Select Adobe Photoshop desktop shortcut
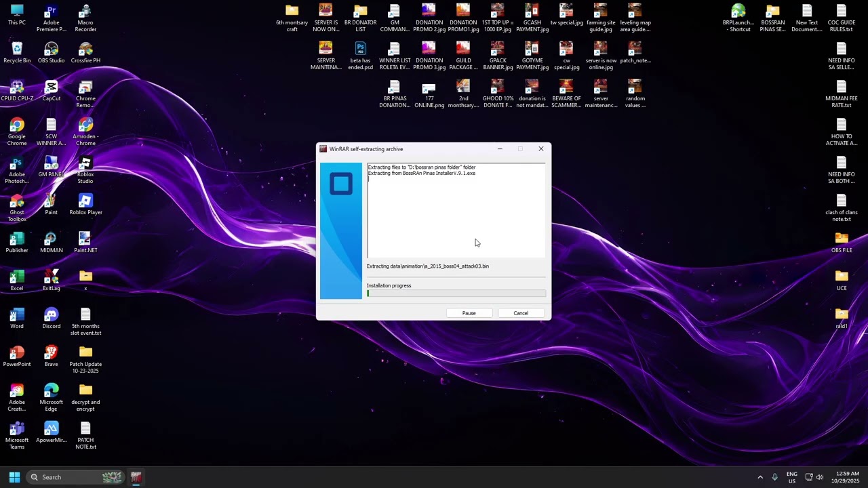The image size is (868, 488). tap(17, 170)
